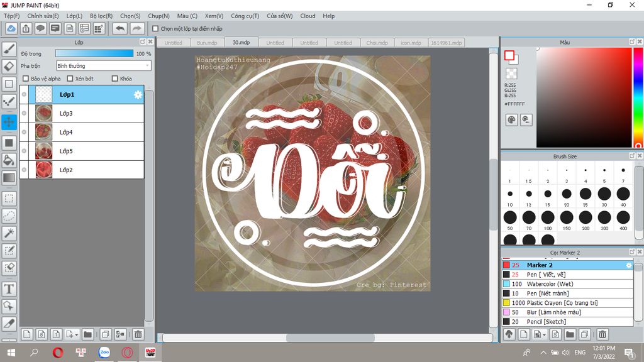Open the Công cụ(T) menu
Screen dimensions: 644x362
[245, 16]
